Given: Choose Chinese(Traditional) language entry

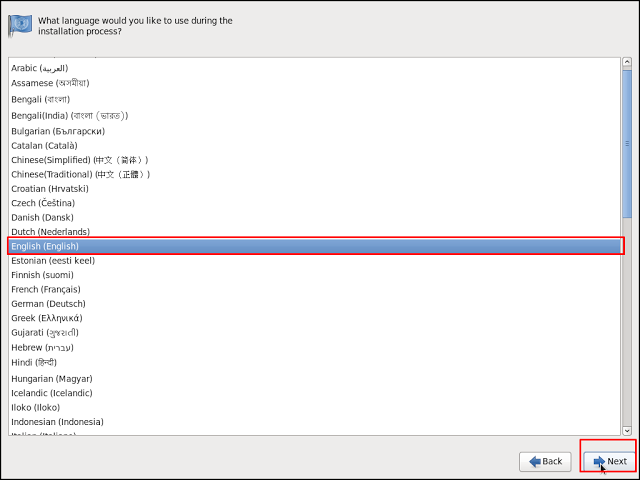Looking at the screenshot, I should (81, 174).
